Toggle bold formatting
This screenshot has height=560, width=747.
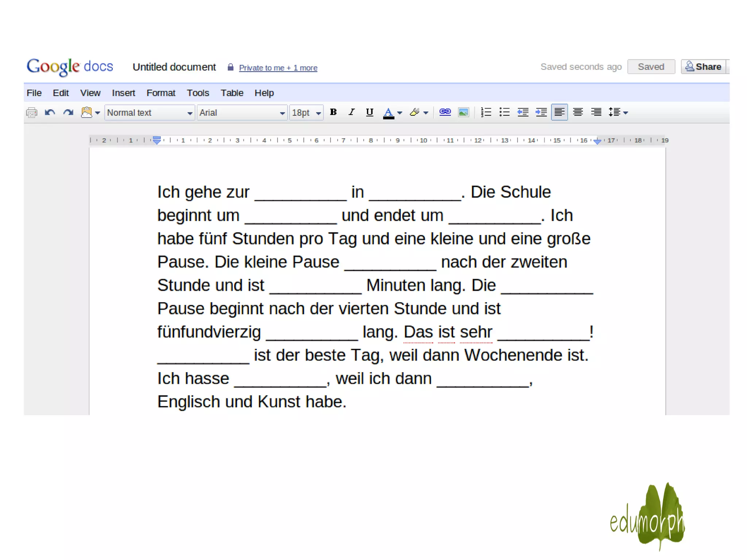(x=333, y=112)
